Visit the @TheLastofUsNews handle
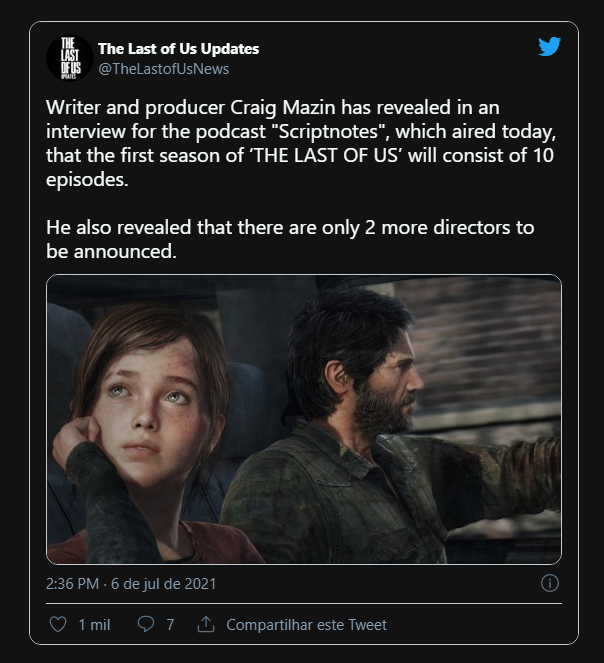The height and width of the screenshot is (663, 604). coord(164,69)
